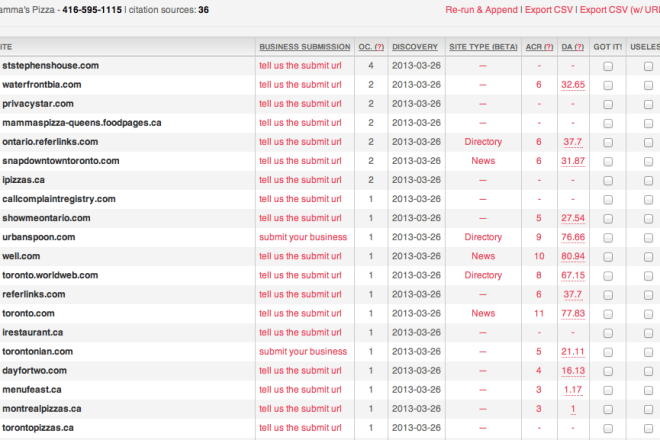
Task: Select site name showmeontario.com
Action: pos(46,218)
